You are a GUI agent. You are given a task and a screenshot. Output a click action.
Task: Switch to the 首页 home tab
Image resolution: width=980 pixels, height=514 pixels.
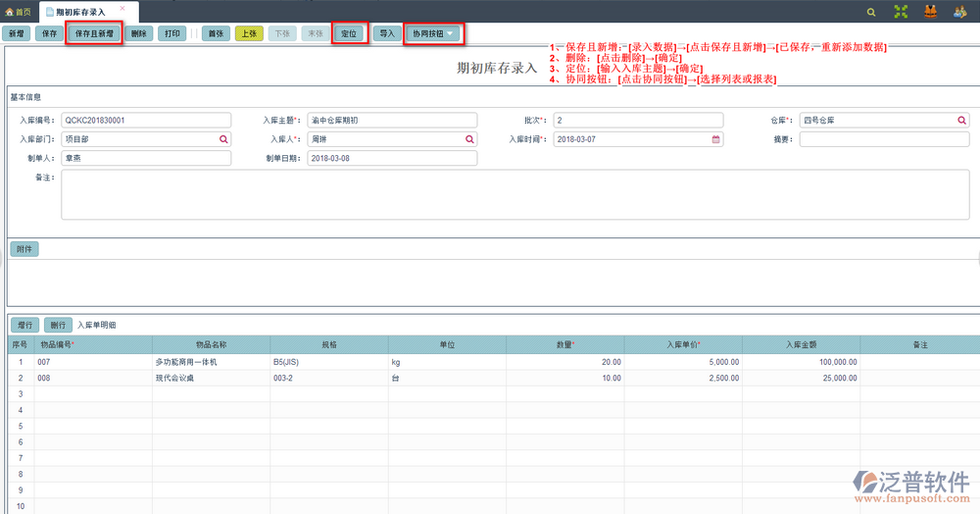(x=19, y=12)
